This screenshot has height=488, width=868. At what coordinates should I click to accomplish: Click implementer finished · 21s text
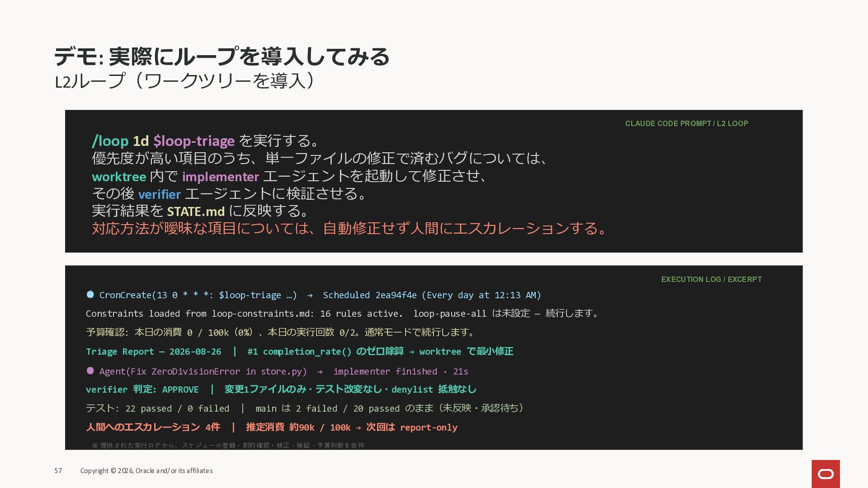[401, 371]
